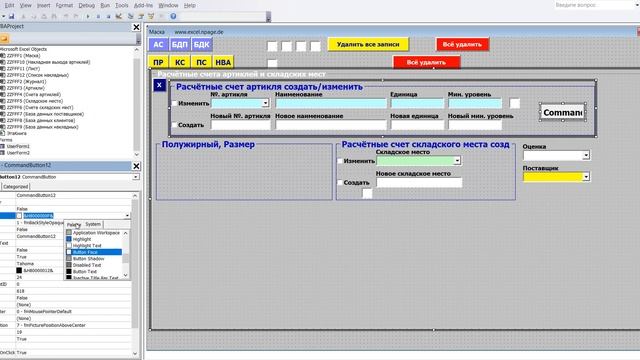Viewport: 640px width, 360px height.
Task: Click the Redo icon in the toolbar
Action: click(x=76, y=16)
